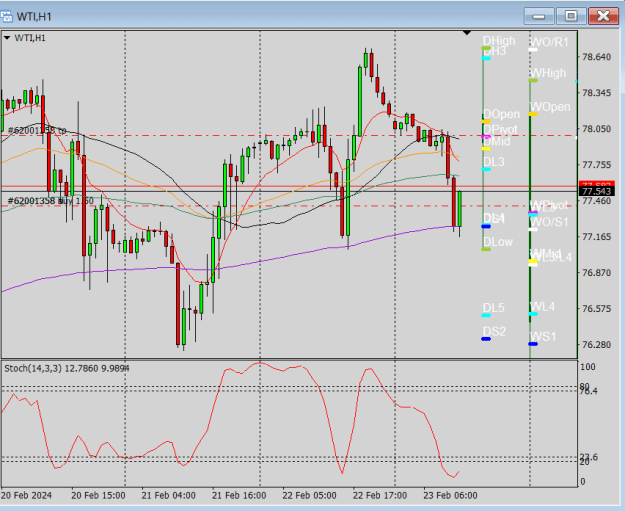Select the DLow level label
Viewport: 625px width, 511px height.
tap(498, 242)
